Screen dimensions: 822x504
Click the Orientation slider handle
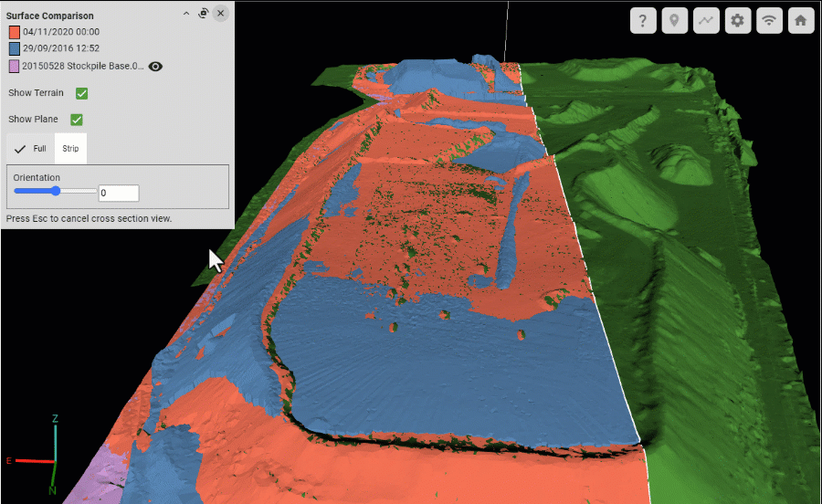(56, 191)
